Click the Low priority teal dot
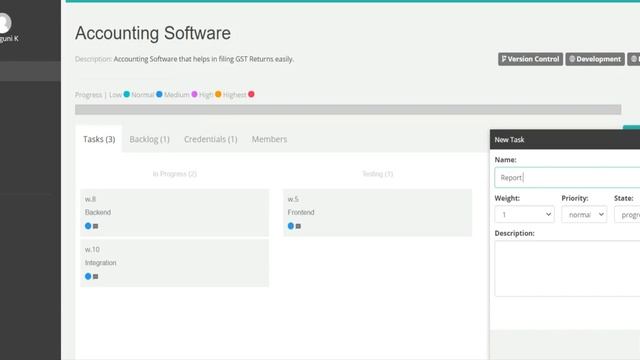 pos(127,94)
